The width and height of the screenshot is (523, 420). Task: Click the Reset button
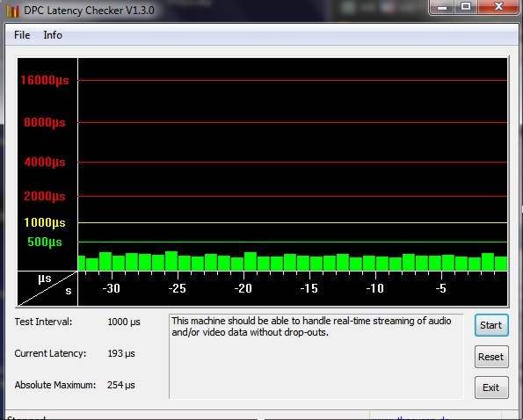tap(491, 357)
